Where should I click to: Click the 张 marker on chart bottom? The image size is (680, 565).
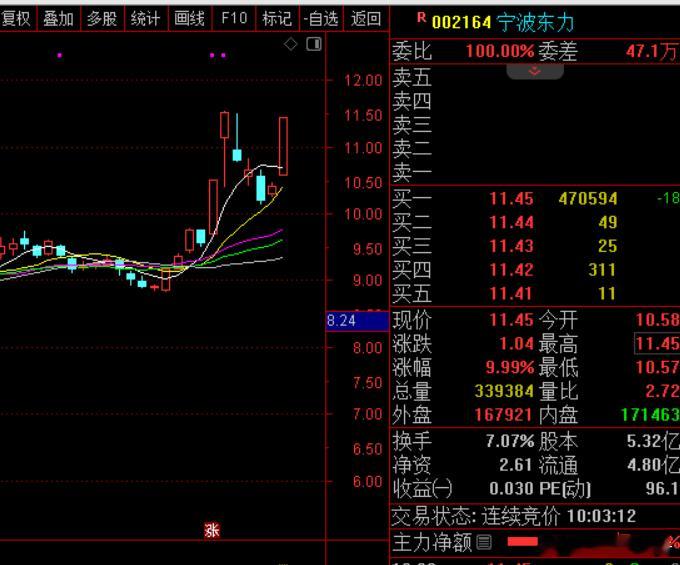tap(212, 530)
